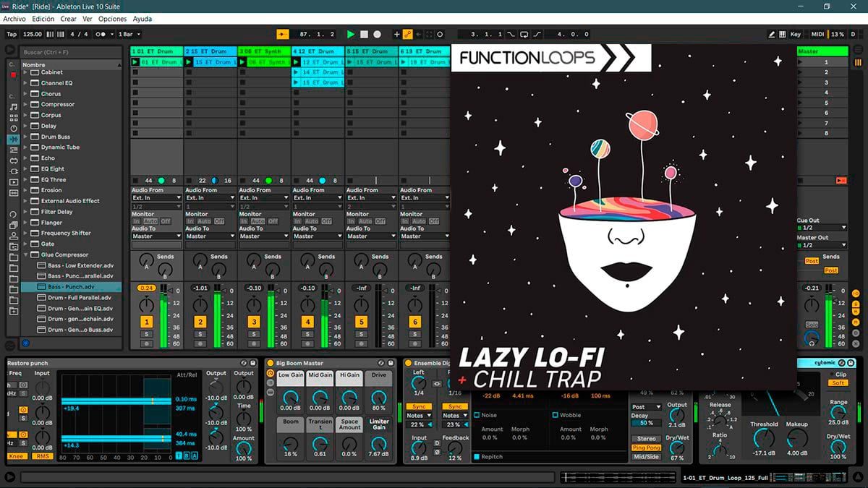This screenshot has height=488, width=868.
Task: Toggle the Repitch checkbox
Action: point(477,457)
